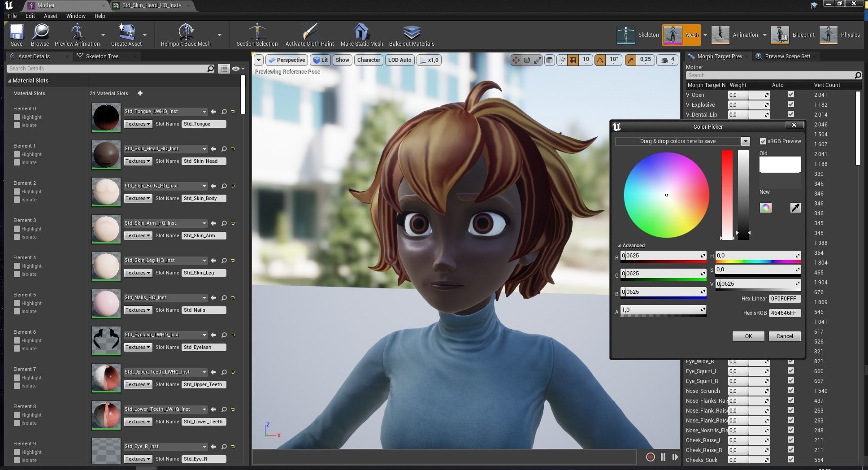Save the asset with the Save toolbar icon
Viewport: 868px width, 470px height.
(x=17, y=35)
